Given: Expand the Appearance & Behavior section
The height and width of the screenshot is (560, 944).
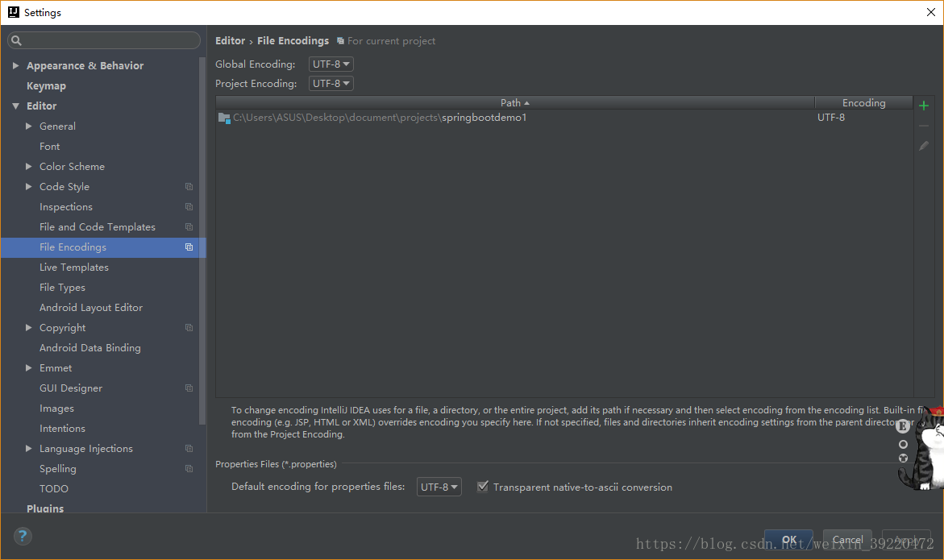Looking at the screenshot, I should (16, 66).
